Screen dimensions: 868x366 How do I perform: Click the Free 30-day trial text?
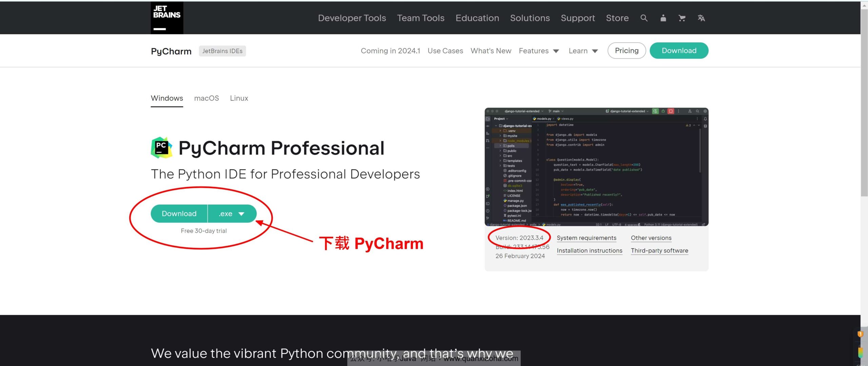204,231
